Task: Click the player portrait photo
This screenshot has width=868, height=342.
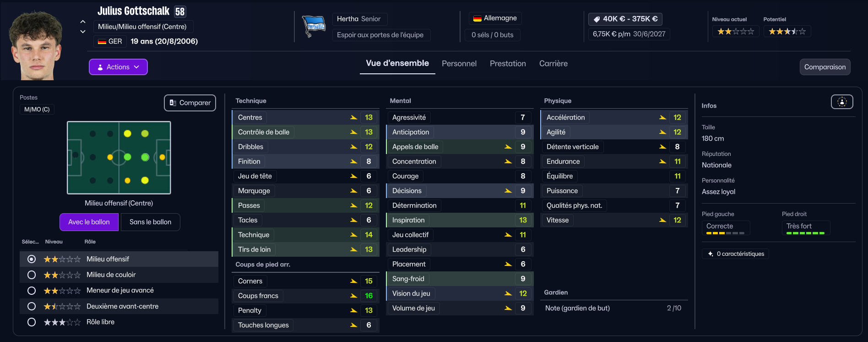Action: point(36,46)
